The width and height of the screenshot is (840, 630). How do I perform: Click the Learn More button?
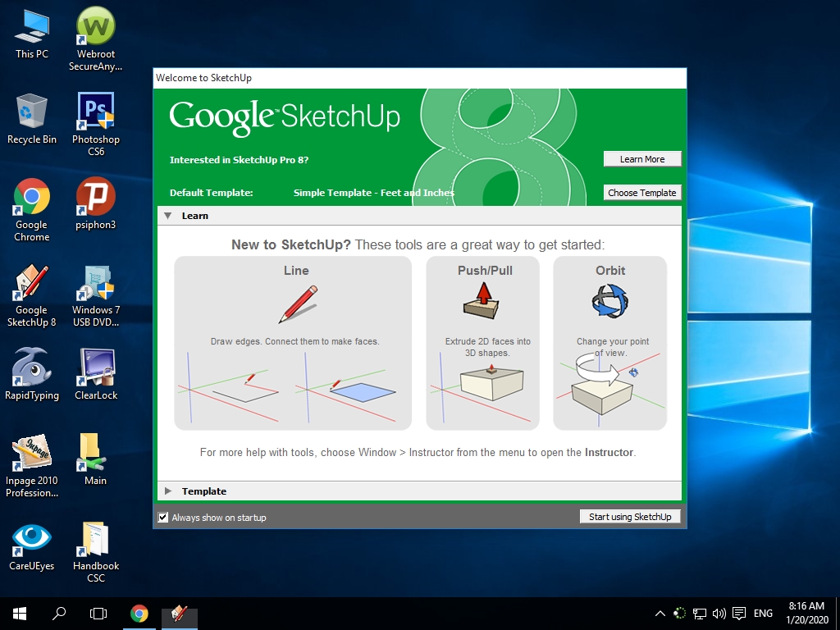(642, 159)
